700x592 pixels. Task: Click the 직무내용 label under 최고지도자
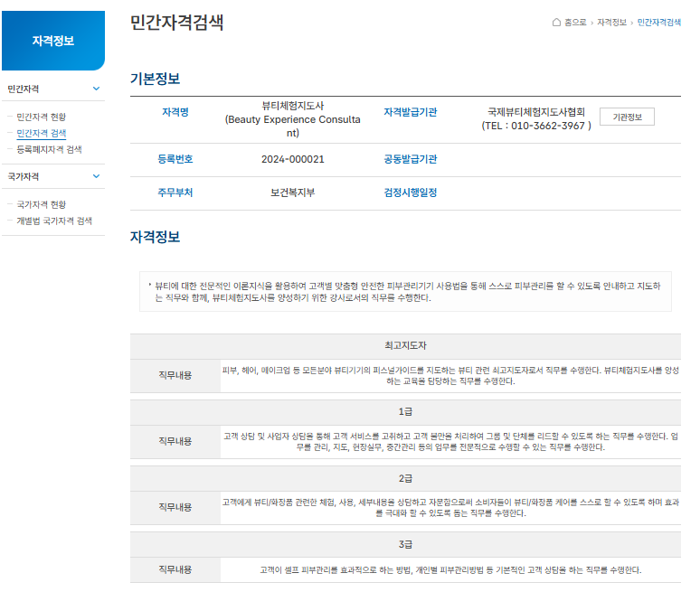point(175,375)
